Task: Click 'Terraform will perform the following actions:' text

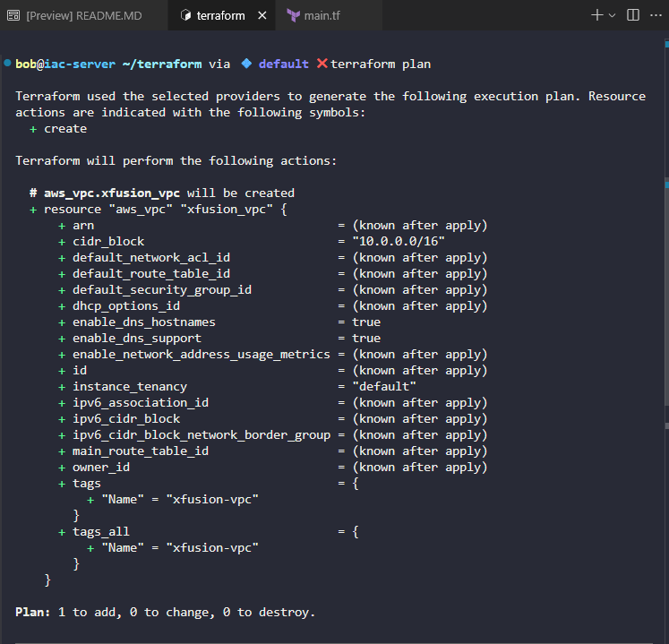Action: coord(176,161)
